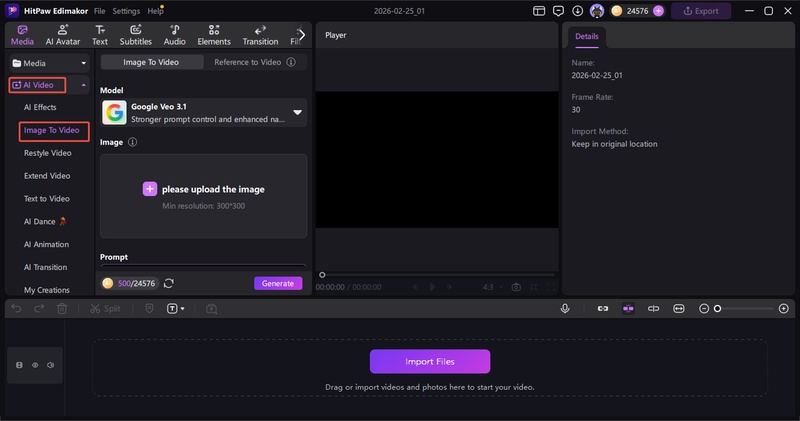Click the player progress scrubber
This screenshot has width=800, height=421.
[322, 275]
